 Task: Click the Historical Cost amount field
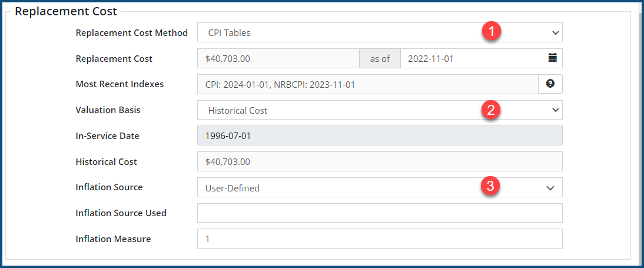(x=380, y=161)
